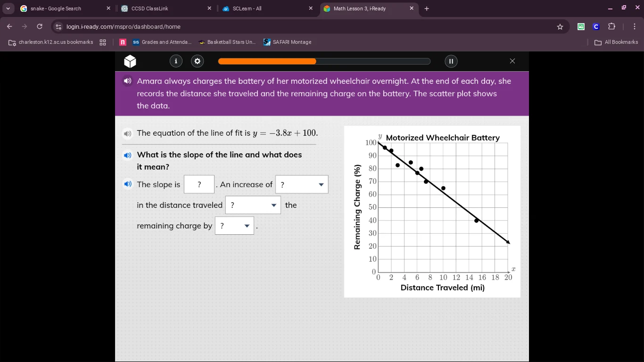Open the lesson settings gear

pos(198,61)
